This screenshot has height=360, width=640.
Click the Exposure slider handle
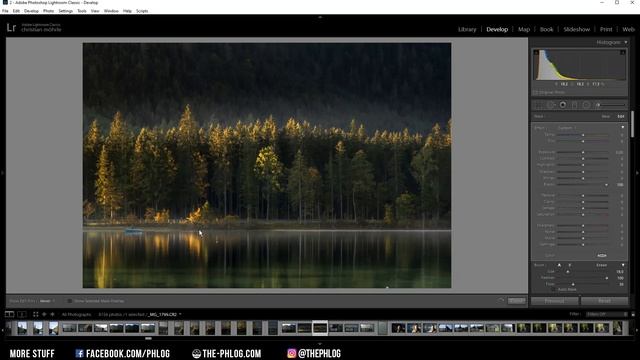tap(583, 152)
